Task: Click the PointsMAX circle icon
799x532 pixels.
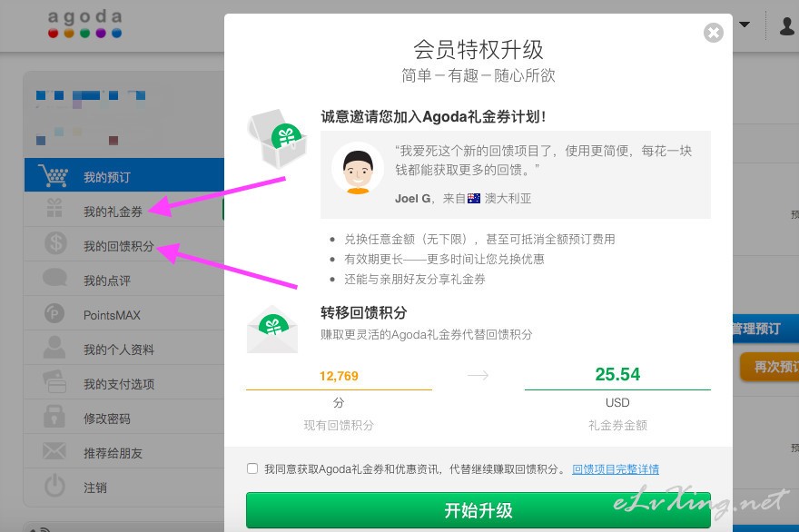Action: 54,313
